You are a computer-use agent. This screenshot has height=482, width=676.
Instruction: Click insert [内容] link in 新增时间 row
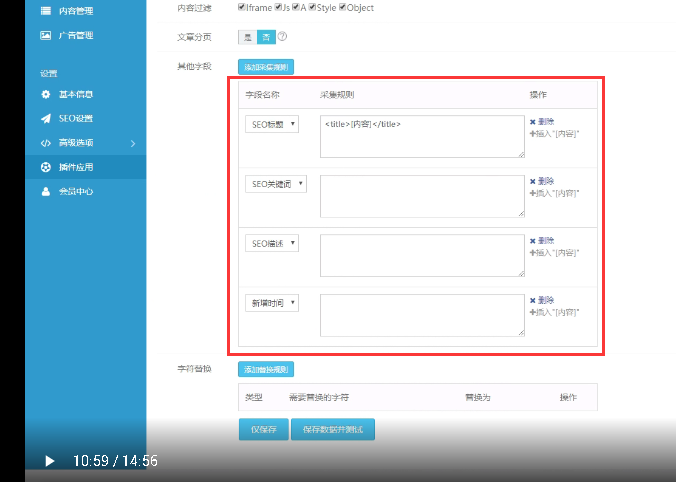554,313
